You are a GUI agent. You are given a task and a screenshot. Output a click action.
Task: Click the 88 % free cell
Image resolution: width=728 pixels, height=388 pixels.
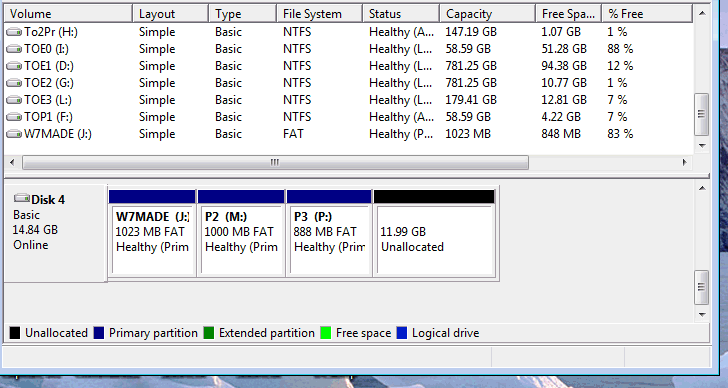click(x=620, y=49)
